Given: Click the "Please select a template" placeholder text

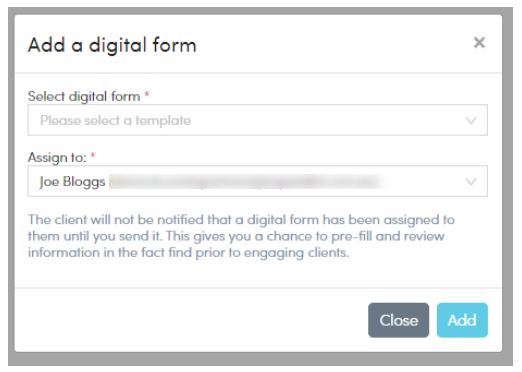Looking at the screenshot, I should pyautogui.click(x=115, y=120).
